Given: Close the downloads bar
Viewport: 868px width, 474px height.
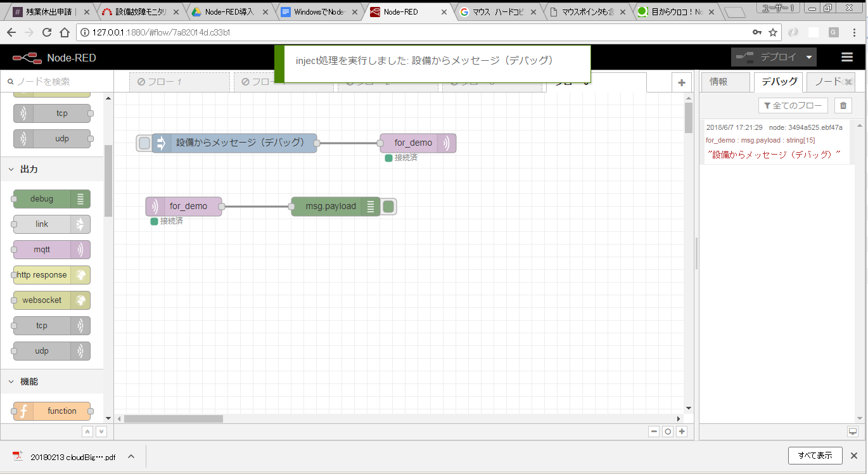Looking at the screenshot, I should click(x=853, y=456).
